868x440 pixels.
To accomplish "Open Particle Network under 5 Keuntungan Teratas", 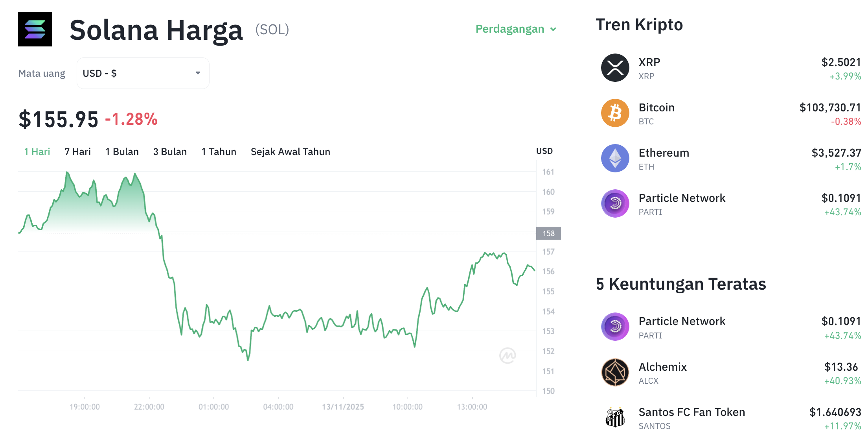I will click(x=682, y=321).
